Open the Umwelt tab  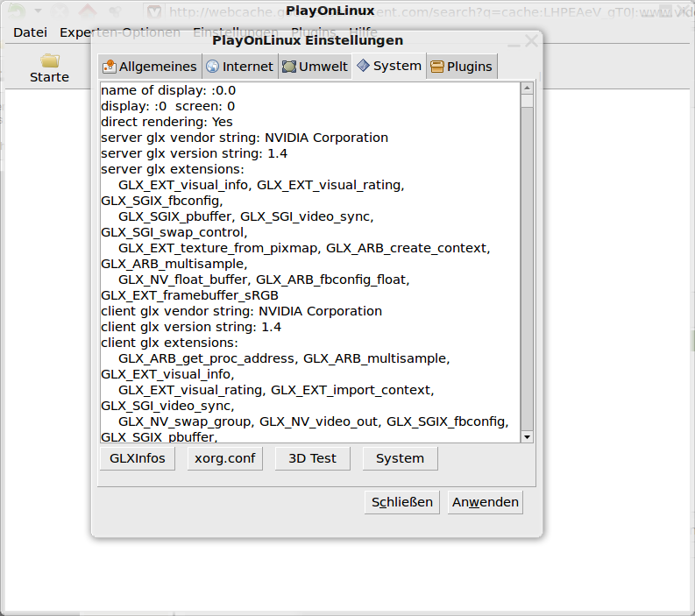315,67
